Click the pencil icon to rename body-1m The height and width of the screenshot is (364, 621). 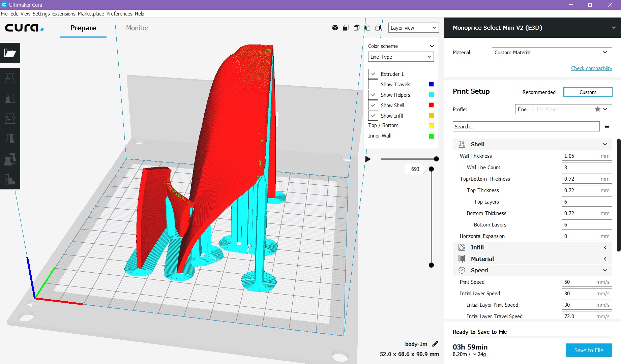click(x=435, y=344)
